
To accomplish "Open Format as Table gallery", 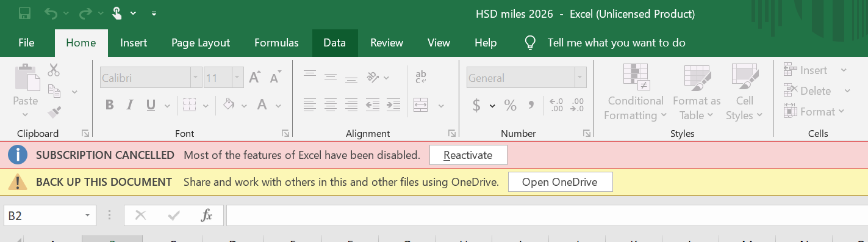I will pyautogui.click(x=697, y=92).
